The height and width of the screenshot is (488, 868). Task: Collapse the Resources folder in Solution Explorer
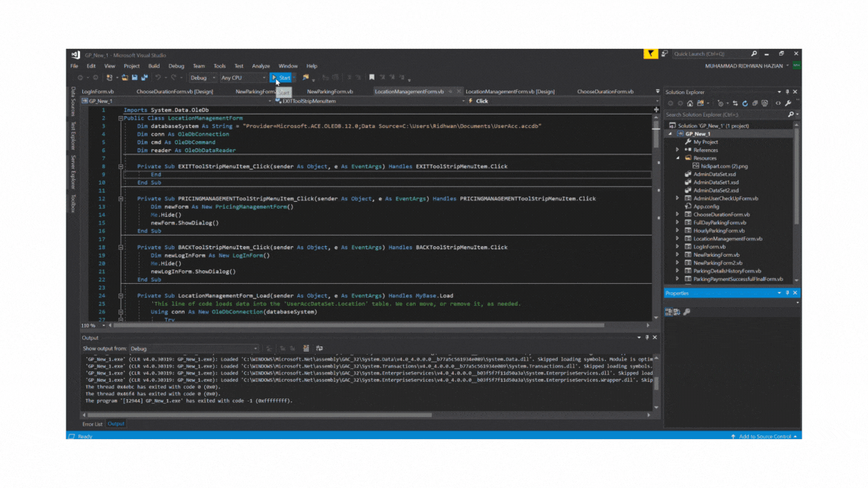(x=677, y=158)
